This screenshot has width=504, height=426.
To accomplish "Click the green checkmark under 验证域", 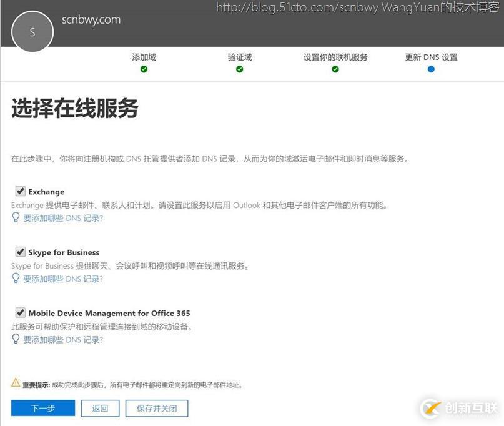I will (x=239, y=69).
